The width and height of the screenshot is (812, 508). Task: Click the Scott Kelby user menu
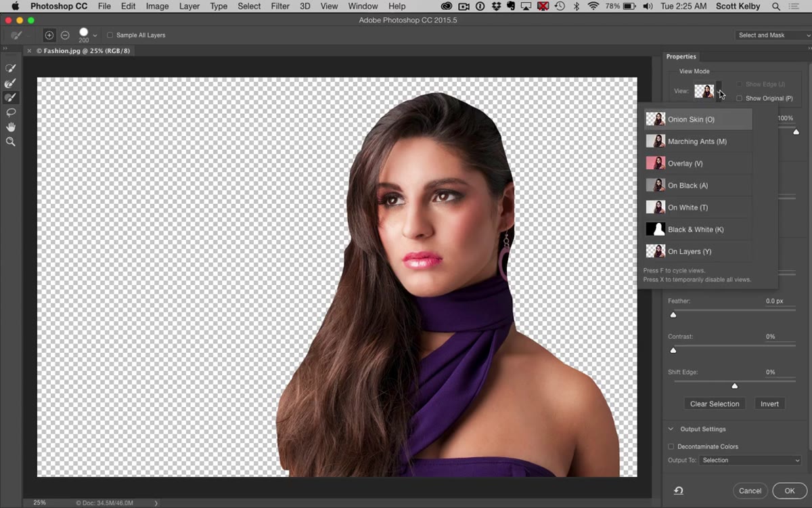pyautogui.click(x=737, y=6)
